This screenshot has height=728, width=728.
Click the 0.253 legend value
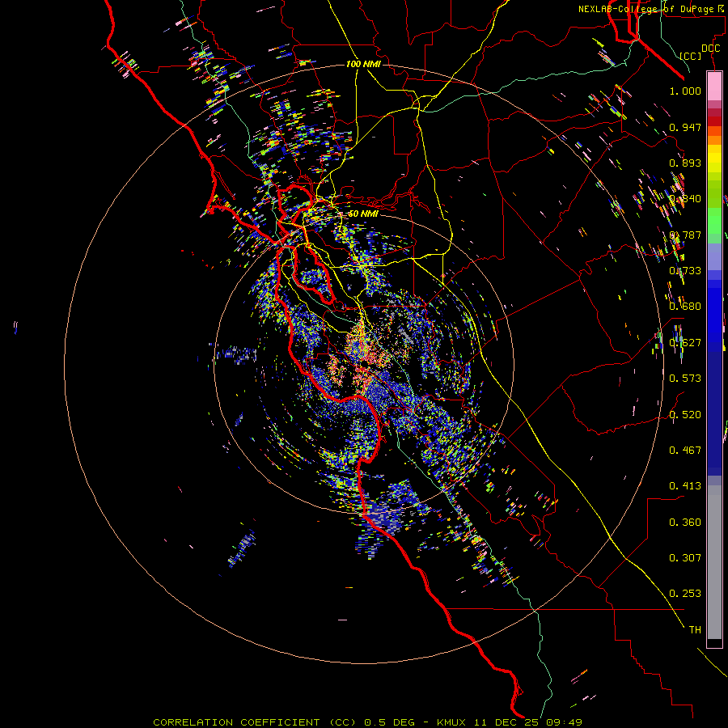coord(685,594)
